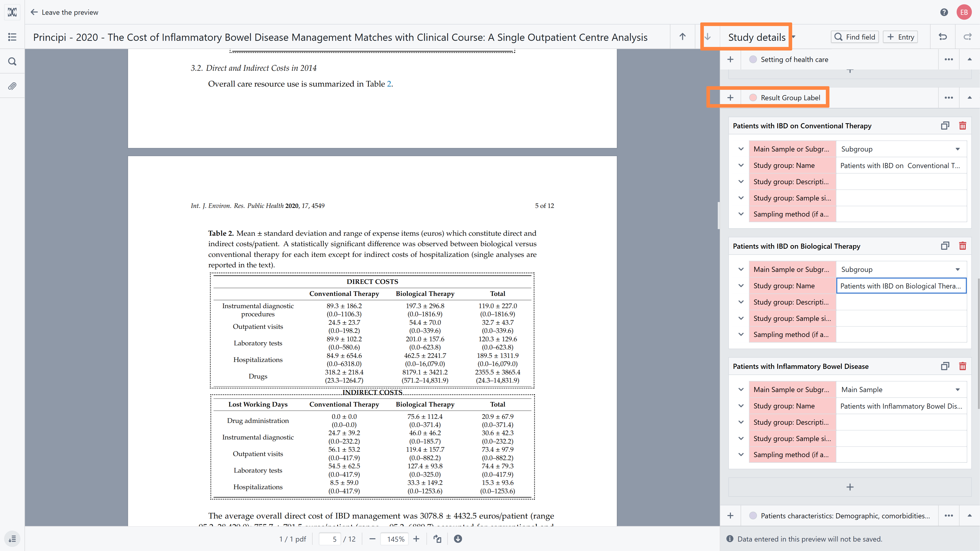Open the attachments paperclip icon

click(x=12, y=86)
